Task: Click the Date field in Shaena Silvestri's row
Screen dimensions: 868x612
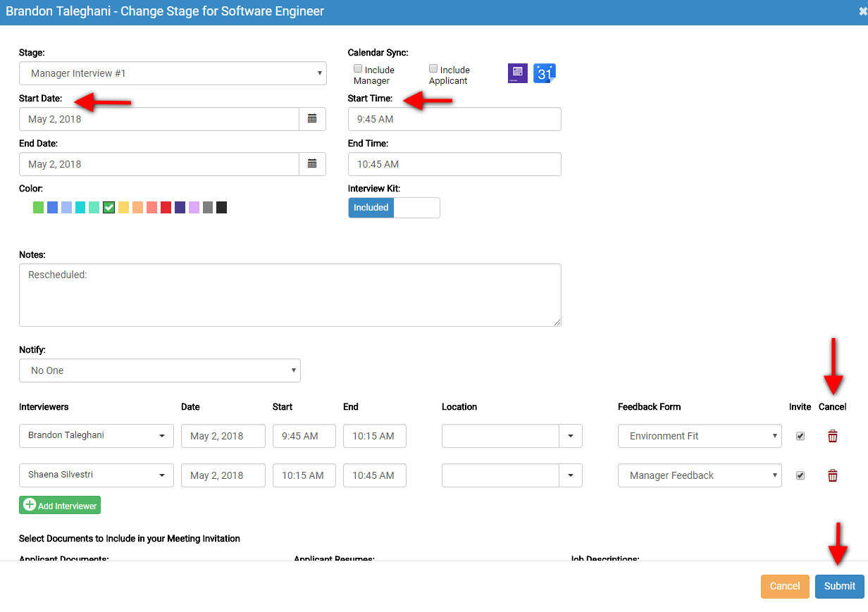Action: point(223,475)
